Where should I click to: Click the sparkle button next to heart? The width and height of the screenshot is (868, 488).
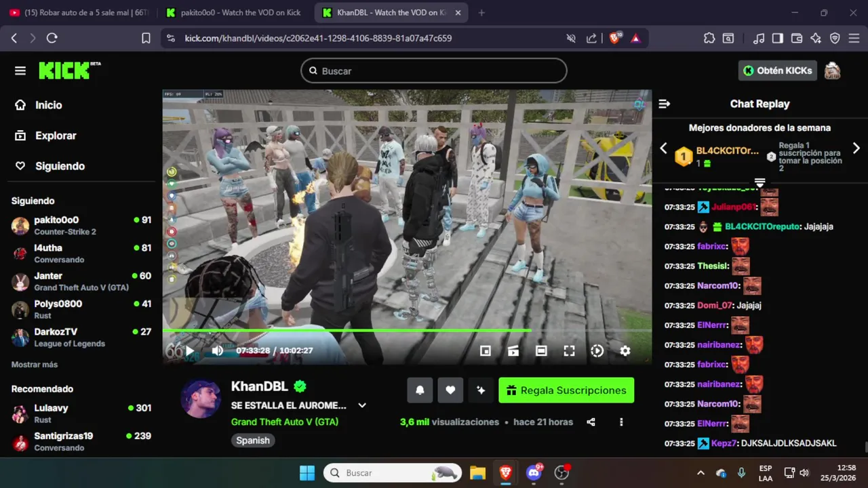tap(481, 390)
